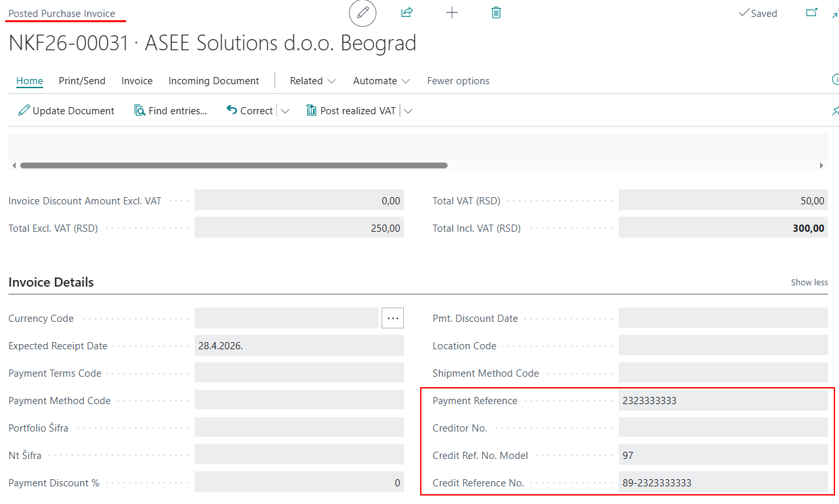Click the Location Code field
839x504 pixels.
pyautogui.click(x=723, y=346)
